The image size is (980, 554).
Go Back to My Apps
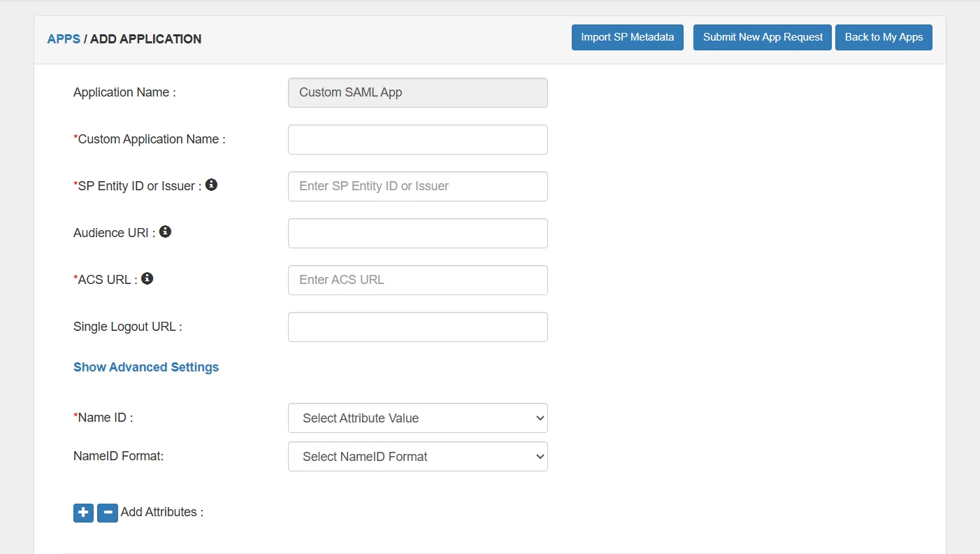click(884, 37)
